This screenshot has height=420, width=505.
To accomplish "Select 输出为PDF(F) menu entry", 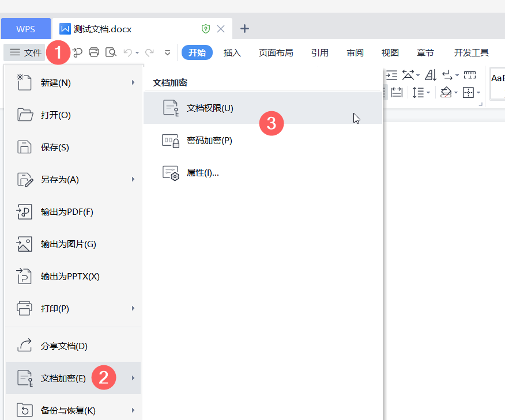I will click(x=73, y=212).
